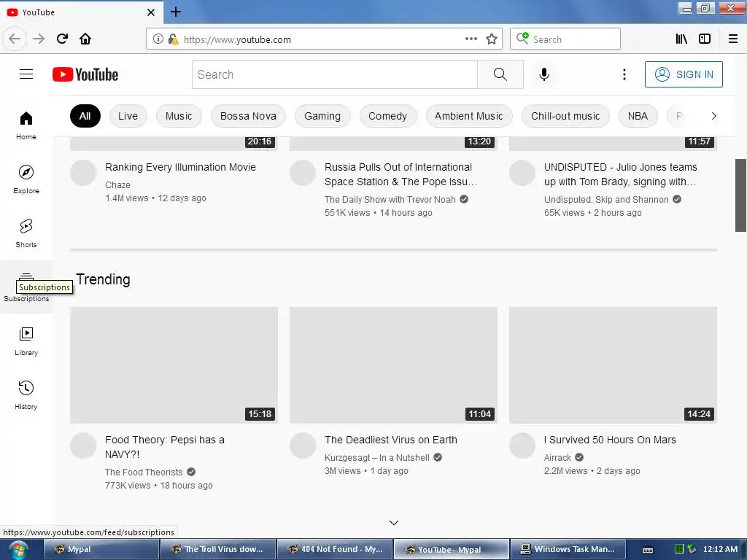The image size is (747, 560).
Task: Click the YouTube search input field
Action: pyautogui.click(x=334, y=74)
